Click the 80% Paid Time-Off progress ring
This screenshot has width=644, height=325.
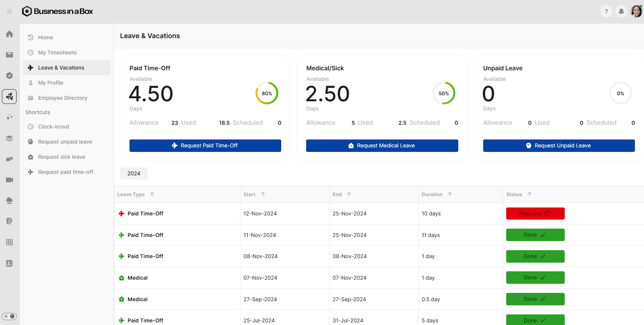tap(267, 93)
